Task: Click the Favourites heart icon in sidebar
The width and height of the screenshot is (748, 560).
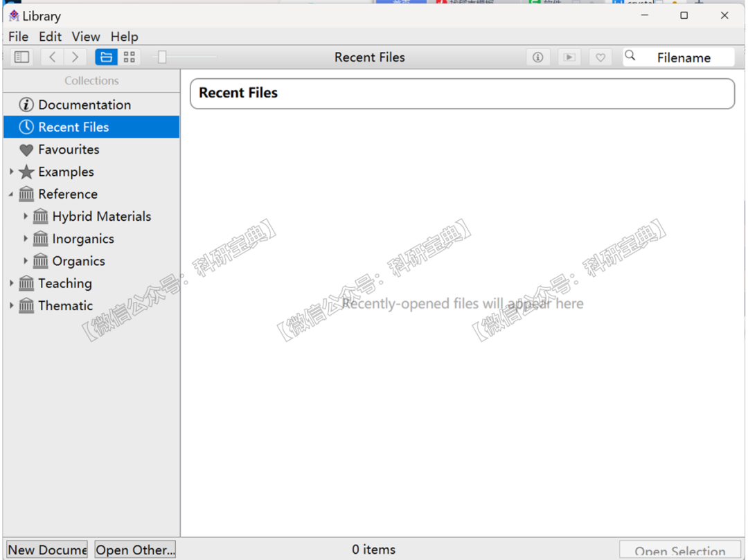Action: pyautogui.click(x=26, y=150)
